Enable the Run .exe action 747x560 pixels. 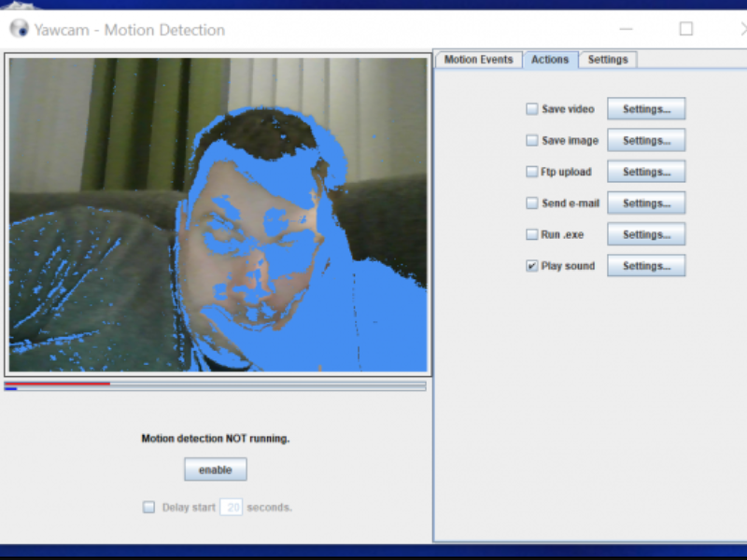pos(531,234)
